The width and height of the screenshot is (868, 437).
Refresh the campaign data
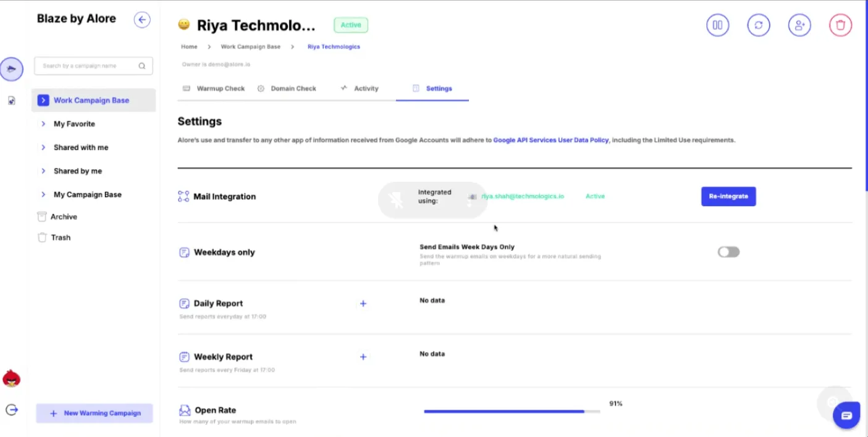pyautogui.click(x=759, y=25)
